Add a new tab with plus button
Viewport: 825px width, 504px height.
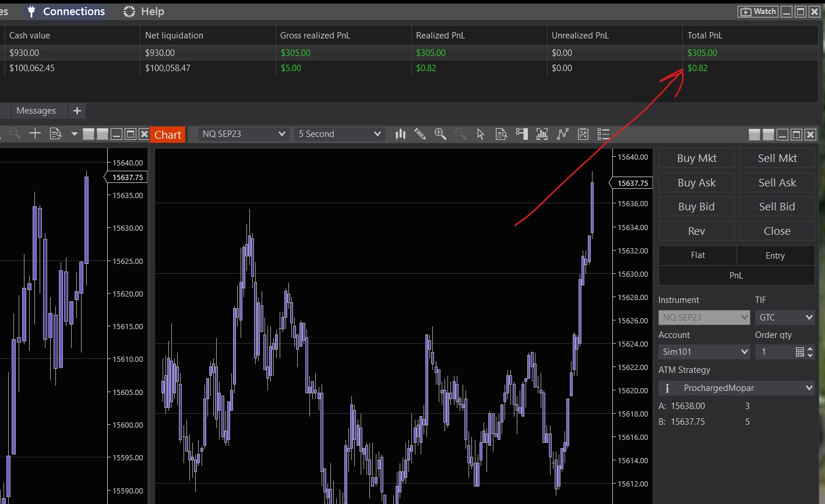click(x=77, y=111)
